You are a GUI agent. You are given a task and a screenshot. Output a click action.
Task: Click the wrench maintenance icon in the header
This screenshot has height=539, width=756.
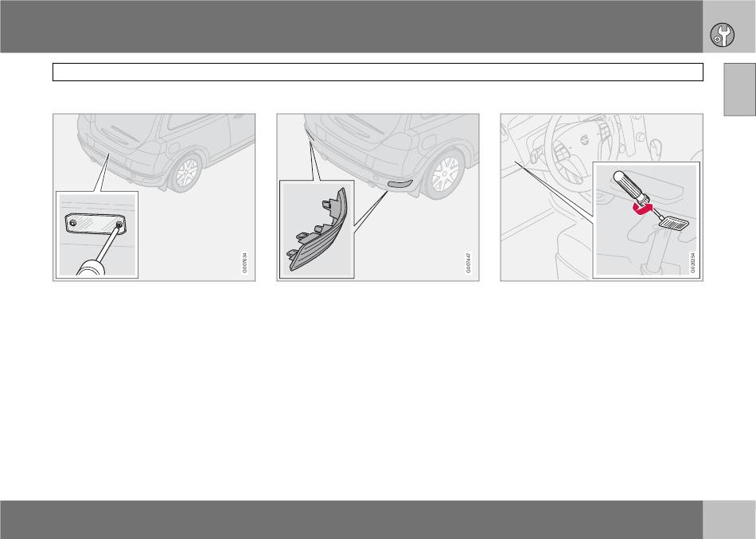point(722,35)
